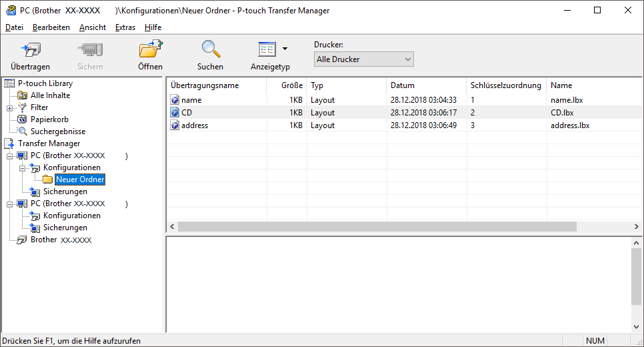644x347 pixels.
Task: Select P-touch Library tree root
Action: (x=45, y=83)
